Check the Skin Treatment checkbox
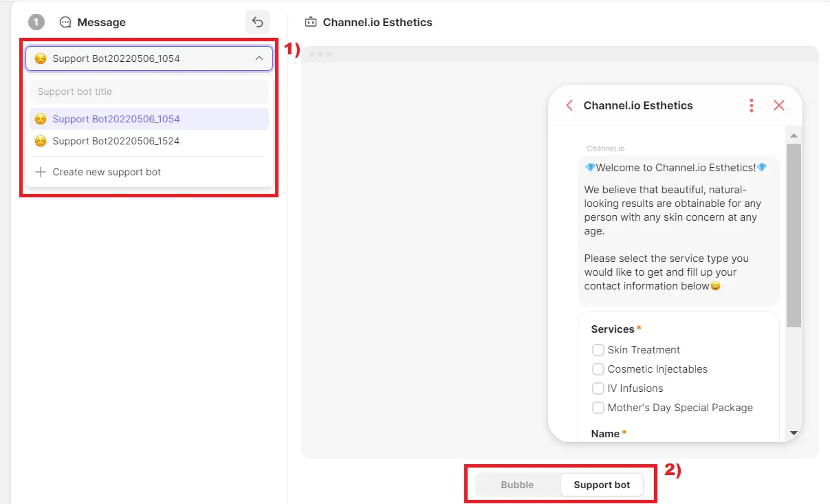The image size is (830, 504). [x=598, y=350]
